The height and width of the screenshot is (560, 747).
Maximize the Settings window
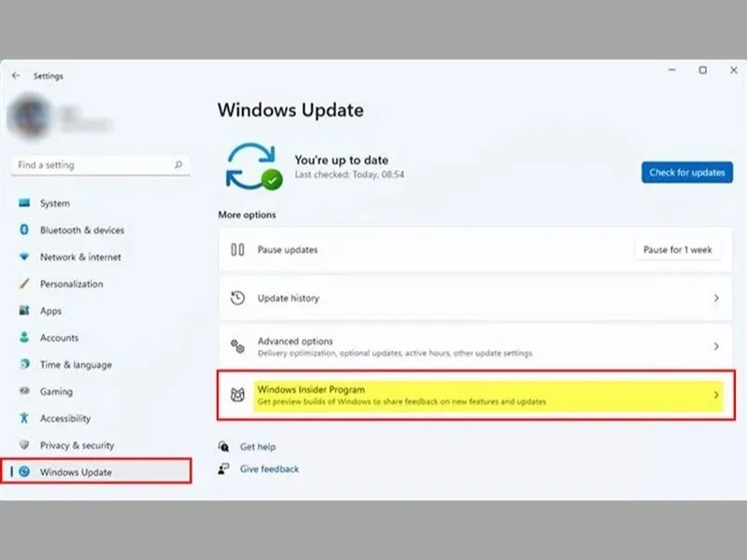(x=703, y=70)
